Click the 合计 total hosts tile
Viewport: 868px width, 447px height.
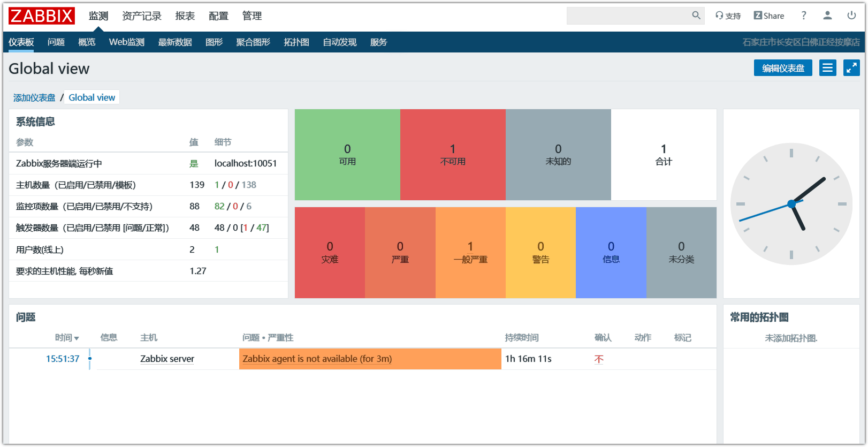[x=664, y=155]
